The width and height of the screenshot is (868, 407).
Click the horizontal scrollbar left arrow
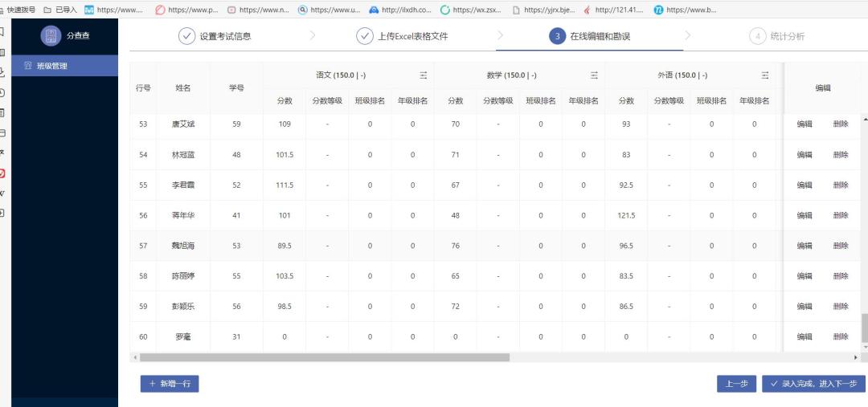click(x=134, y=358)
